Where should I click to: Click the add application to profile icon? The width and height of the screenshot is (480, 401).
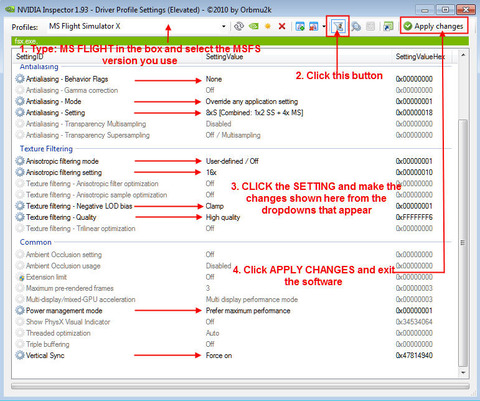[x=300, y=26]
